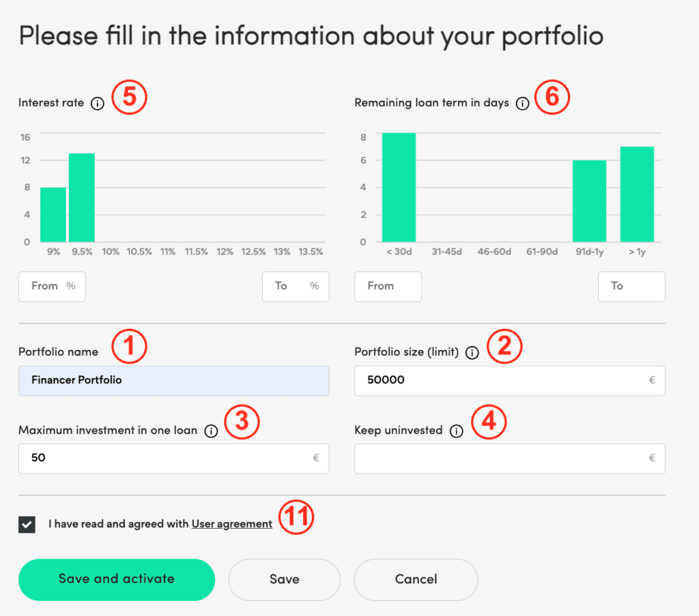Show Maximum investment in one loan info
The height and width of the screenshot is (616, 699).
click(x=211, y=431)
